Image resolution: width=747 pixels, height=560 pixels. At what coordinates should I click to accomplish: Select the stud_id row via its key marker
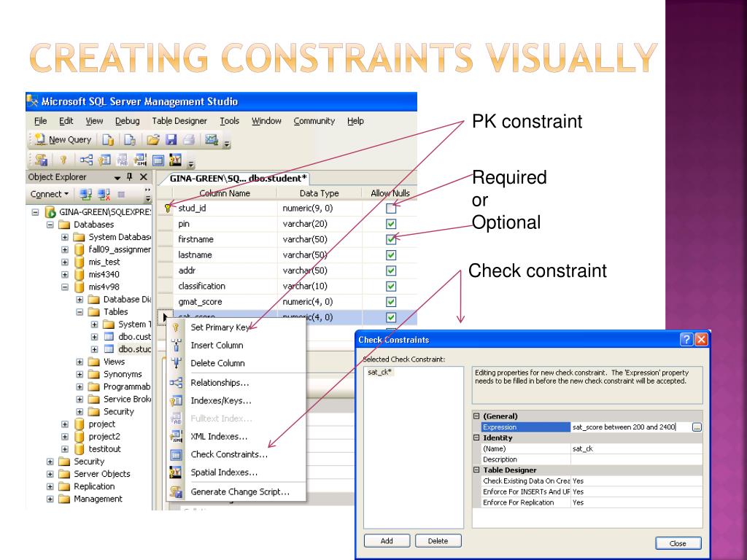[168, 208]
